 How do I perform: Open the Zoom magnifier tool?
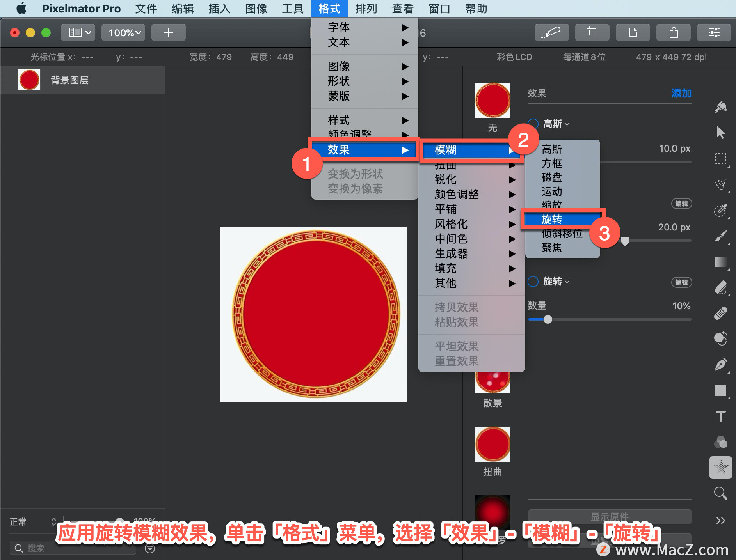point(720,493)
